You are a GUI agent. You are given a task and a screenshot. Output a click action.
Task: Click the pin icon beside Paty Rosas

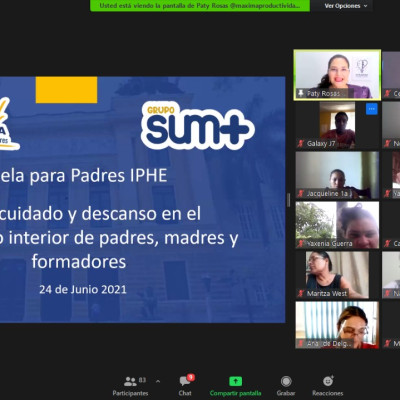point(301,93)
